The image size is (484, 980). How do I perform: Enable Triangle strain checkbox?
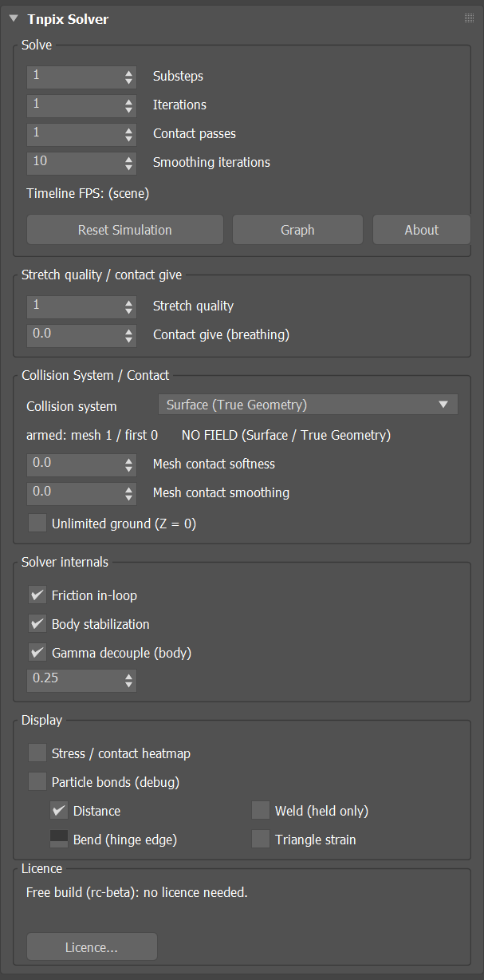point(261,840)
